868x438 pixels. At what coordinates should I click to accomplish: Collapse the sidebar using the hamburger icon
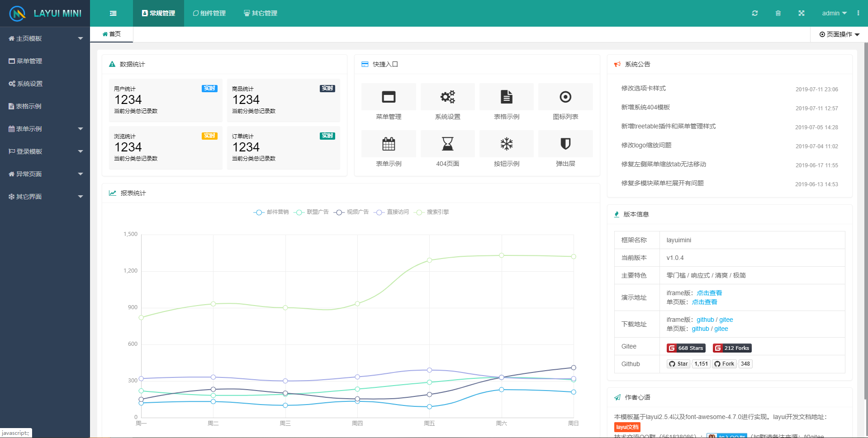(x=113, y=13)
